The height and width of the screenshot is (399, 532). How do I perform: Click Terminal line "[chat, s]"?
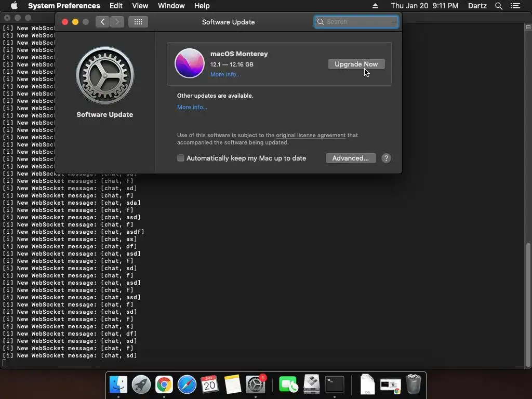coord(117,326)
